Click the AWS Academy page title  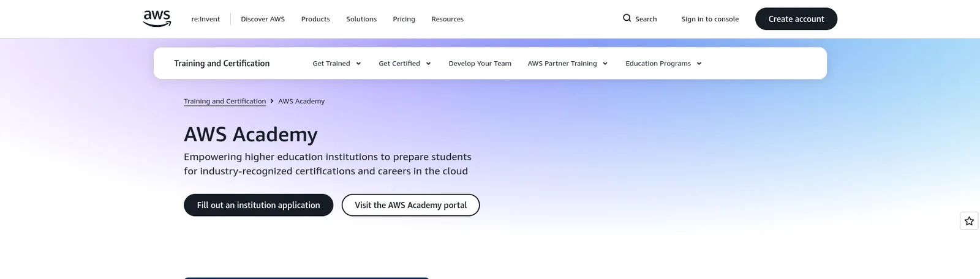click(251, 134)
